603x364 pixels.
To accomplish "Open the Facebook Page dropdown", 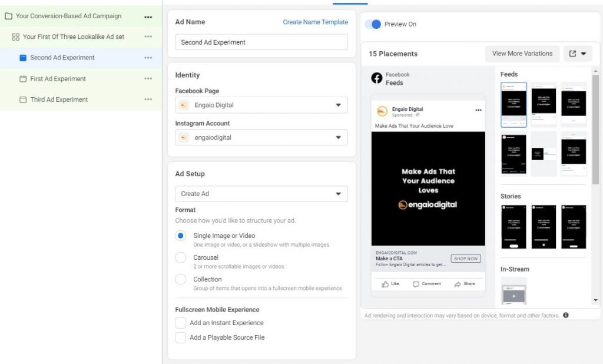I will tap(261, 105).
